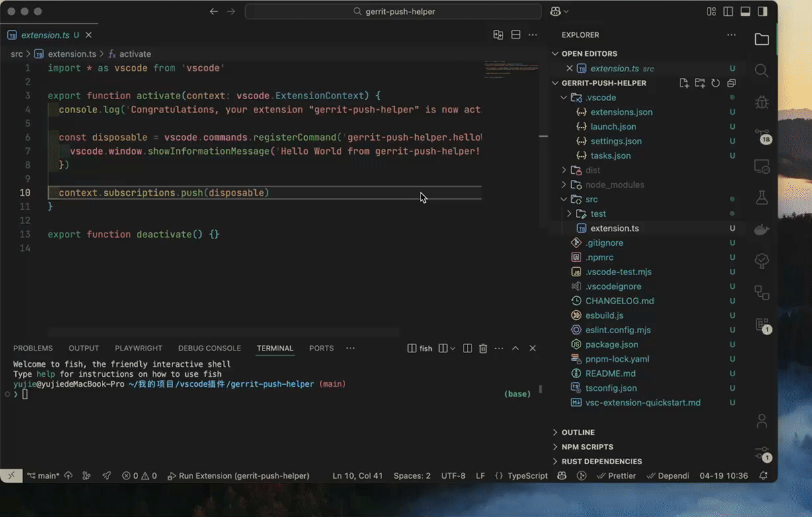The image size is (812, 517).
Task: Toggle the secondary side bar visibility
Action: tap(762, 11)
